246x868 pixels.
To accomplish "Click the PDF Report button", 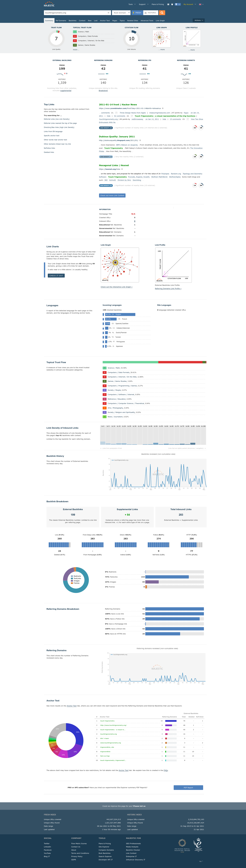I will (188, 787).
